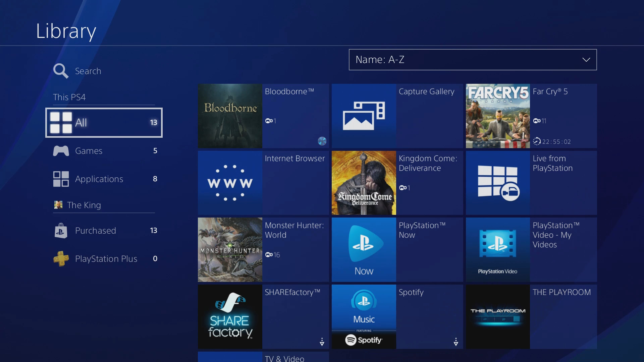
Task: Switch to the Applications category
Action: click(99, 179)
